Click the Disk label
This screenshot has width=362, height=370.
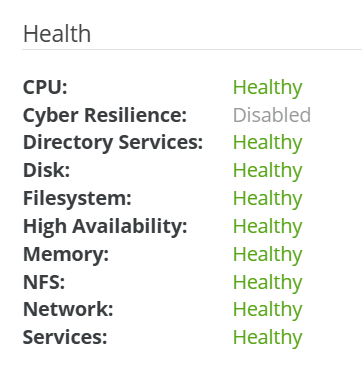46,170
